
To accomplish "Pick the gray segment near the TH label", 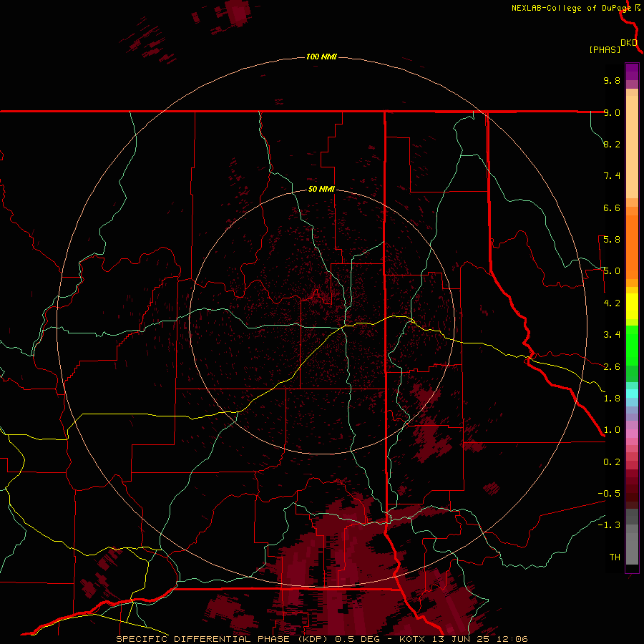I will click(x=632, y=548).
